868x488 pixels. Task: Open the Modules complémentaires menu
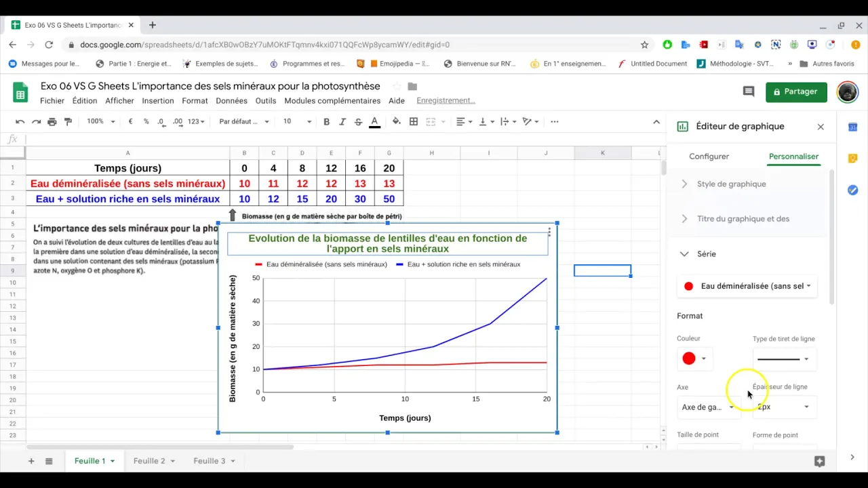click(332, 101)
